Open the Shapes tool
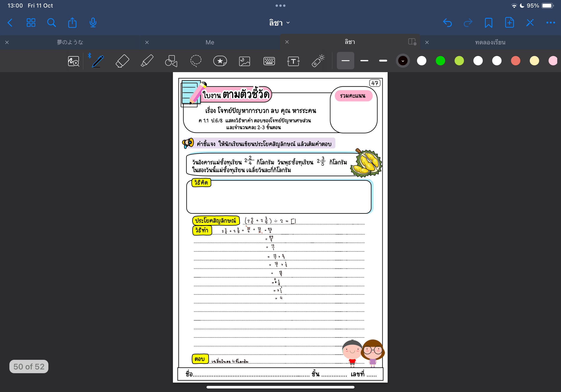Viewport: 561px width, 392px height. tap(171, 61)
